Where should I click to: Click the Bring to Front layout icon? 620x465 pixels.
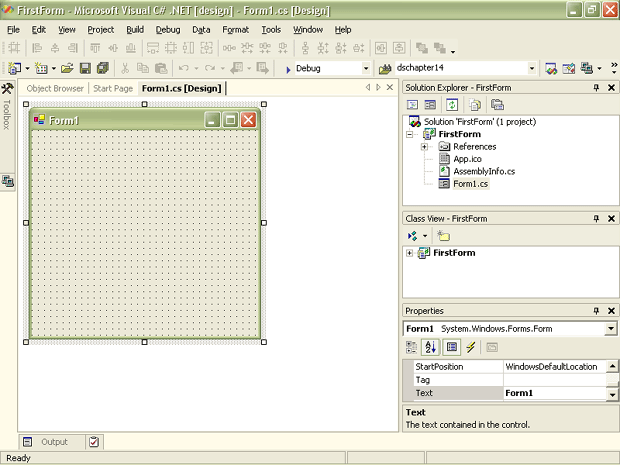tap(422, 48)
